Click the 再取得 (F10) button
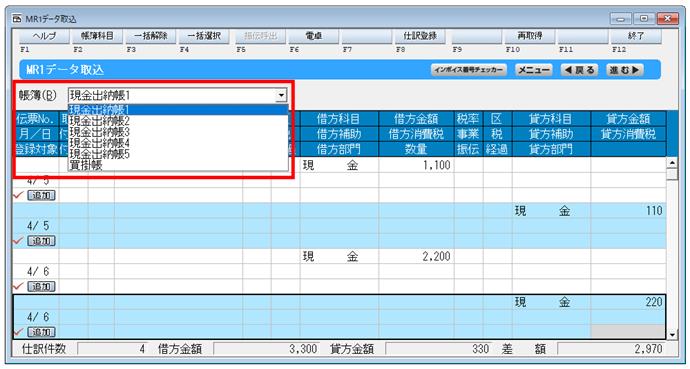Image resolution: width=690 pixels, height=369 pixels. [529, 37]
